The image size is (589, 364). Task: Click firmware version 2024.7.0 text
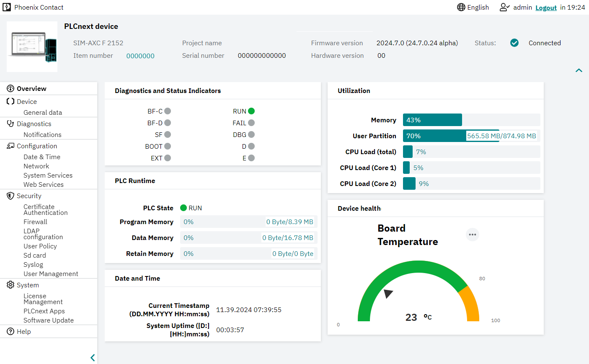click(x=417, y=43)
